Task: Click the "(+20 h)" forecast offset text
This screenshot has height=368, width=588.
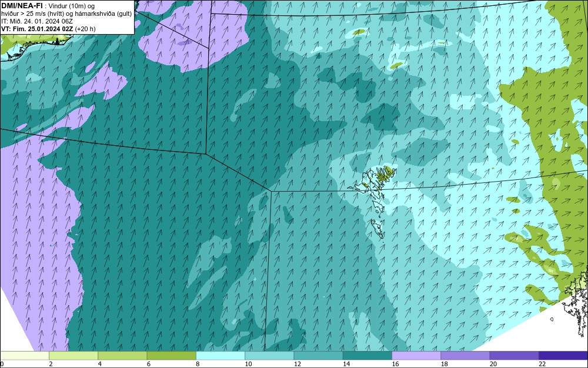Action: (x=85, y=29)
